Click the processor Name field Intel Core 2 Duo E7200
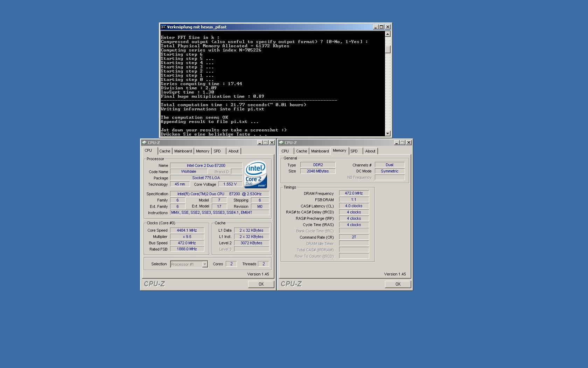 (206, 165)
